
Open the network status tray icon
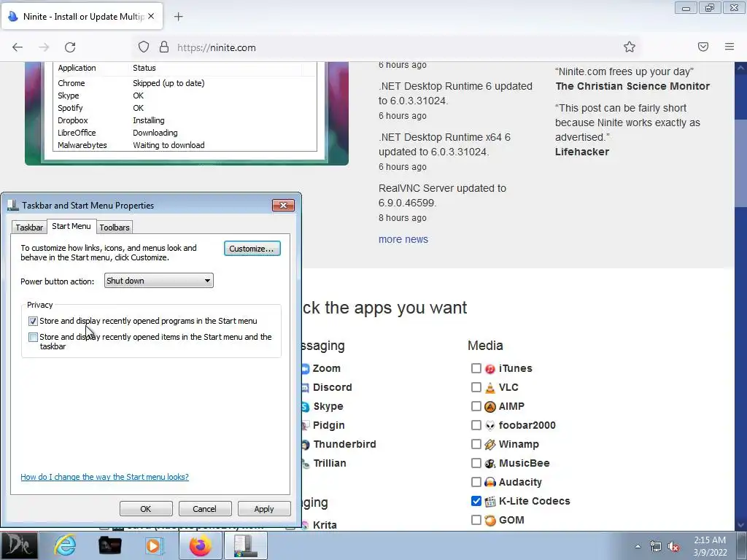tap(656, 547)
